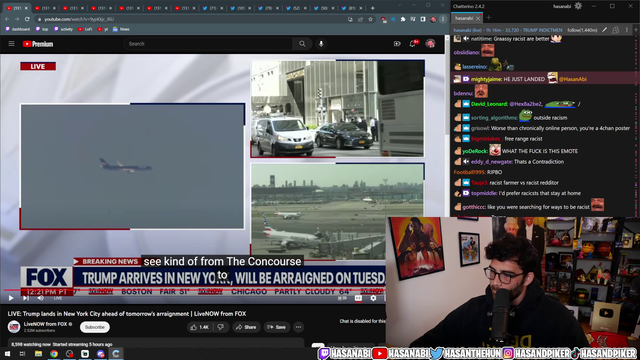Viewport: 640px width, 360px height.
Task: Click the follow(1,440m) chat mode label
Action: click(582, 30)
